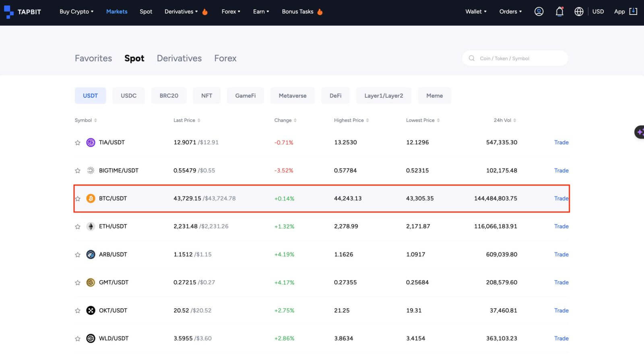Click Trade for BTC/USDT
The image size is (644, 355).
[561, 198]
